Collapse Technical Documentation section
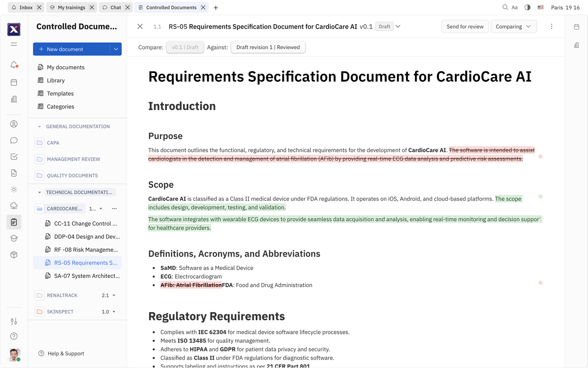The width and height of the screenshot is (588, 368). (x=39, y=192)
